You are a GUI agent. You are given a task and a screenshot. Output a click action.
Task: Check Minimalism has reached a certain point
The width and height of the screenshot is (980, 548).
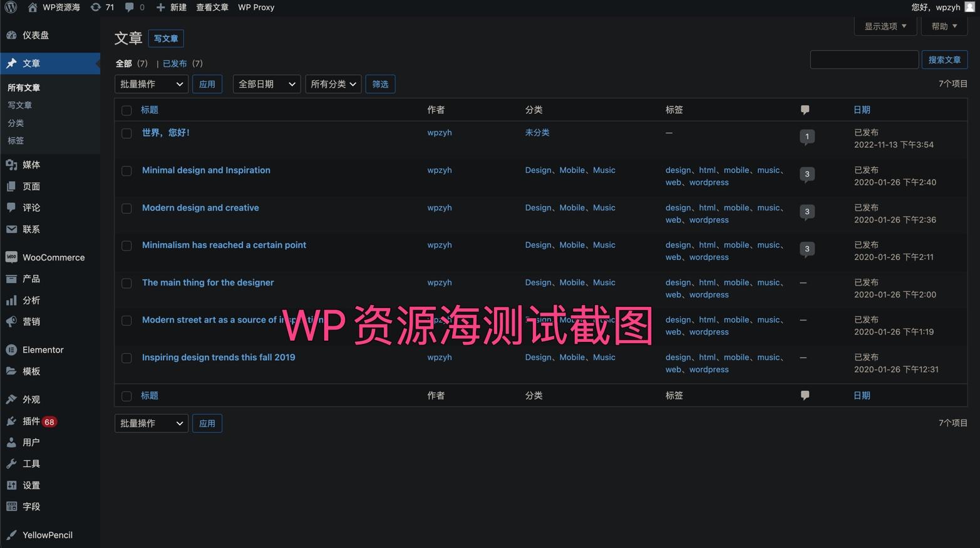[x=126, y=246]
